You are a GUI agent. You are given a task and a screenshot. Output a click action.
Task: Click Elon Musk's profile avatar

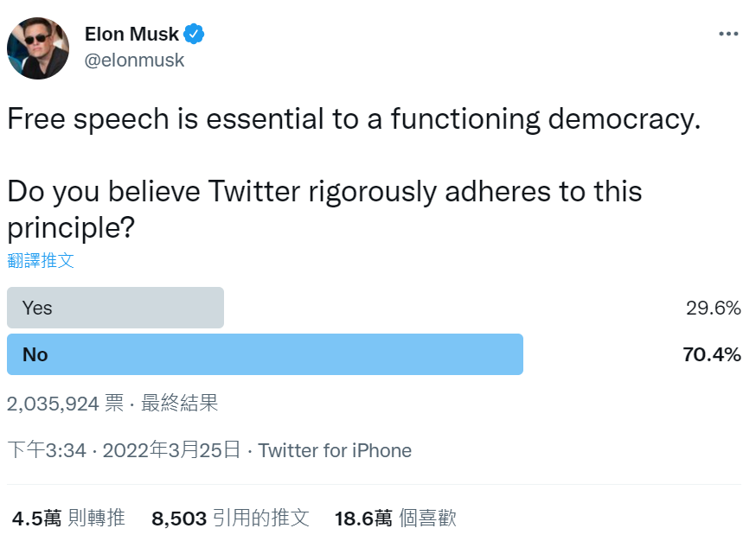click(38, 48)
